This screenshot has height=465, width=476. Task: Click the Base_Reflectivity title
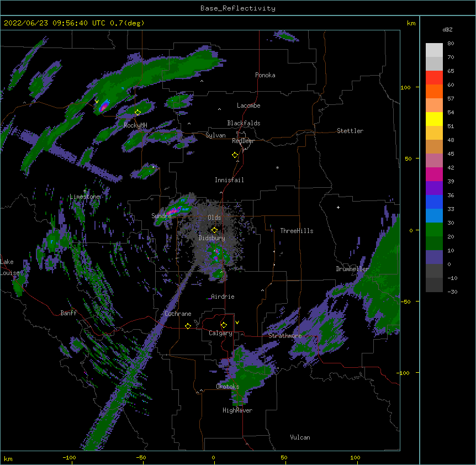[x=238, y=8]
